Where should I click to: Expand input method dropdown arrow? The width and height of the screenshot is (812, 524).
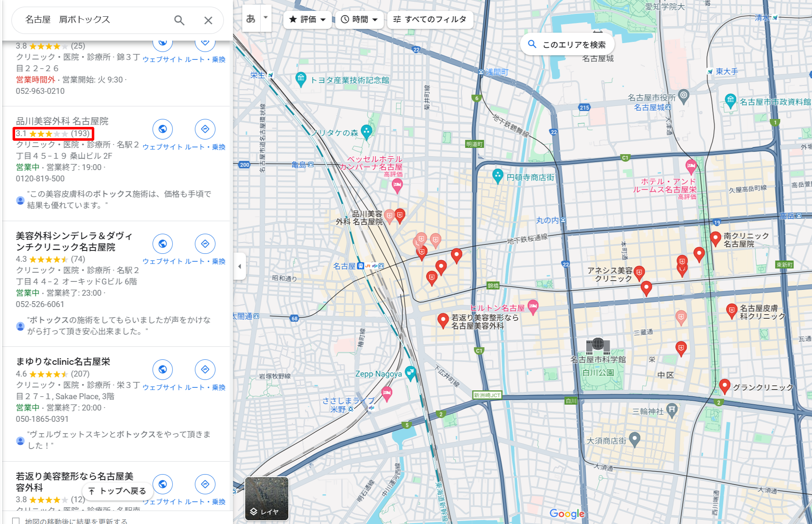266,18
